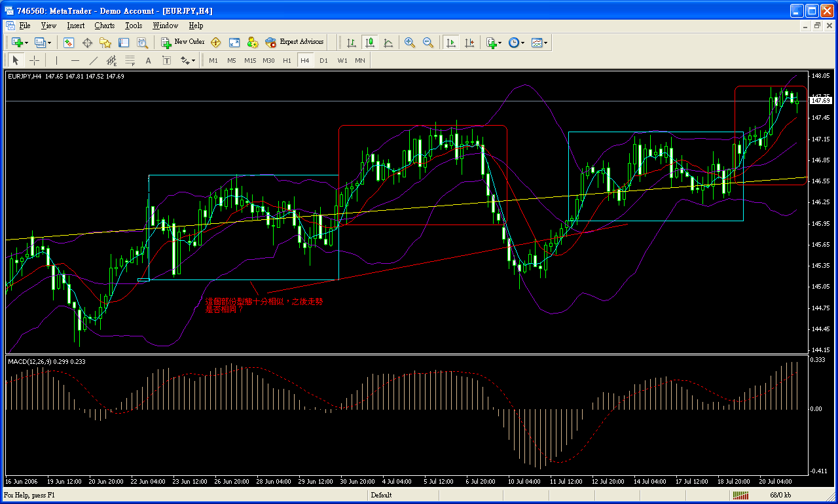The image size is (838, 504).
Task: Toggle chart Auto Scroll
Action: click(x=450, y=43)
